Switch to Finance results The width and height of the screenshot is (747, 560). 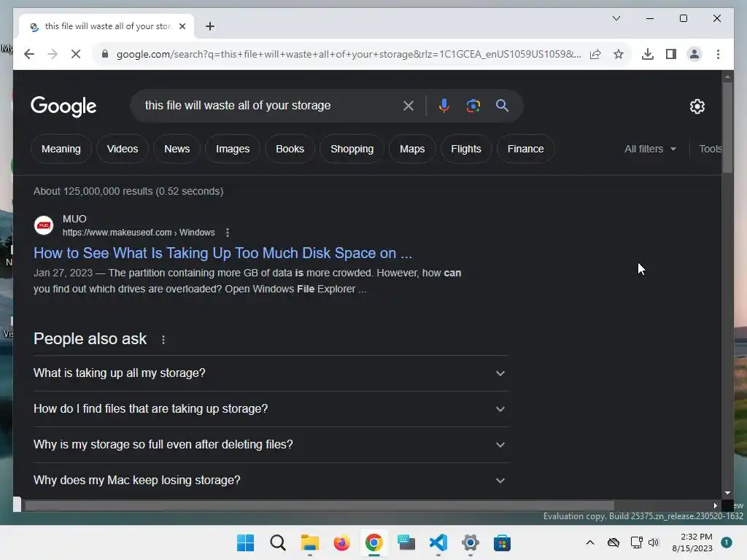525,149
